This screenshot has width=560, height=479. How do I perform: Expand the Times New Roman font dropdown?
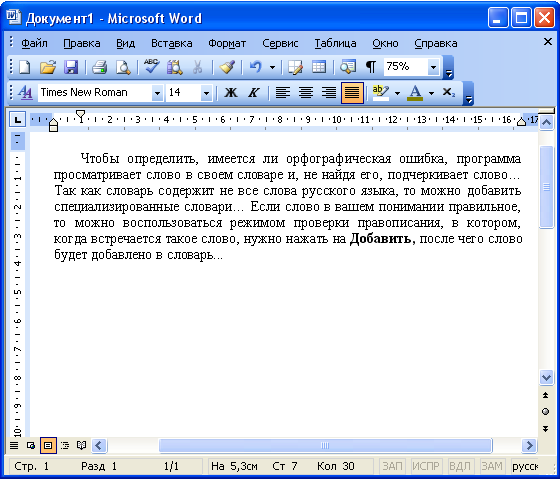pyautogui.click(x=157, y=93)
